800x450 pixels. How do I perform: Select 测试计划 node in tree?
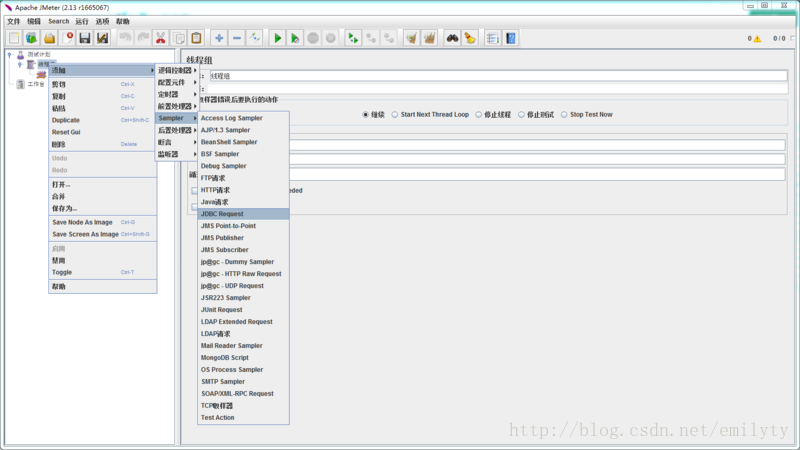click(39, 54)
